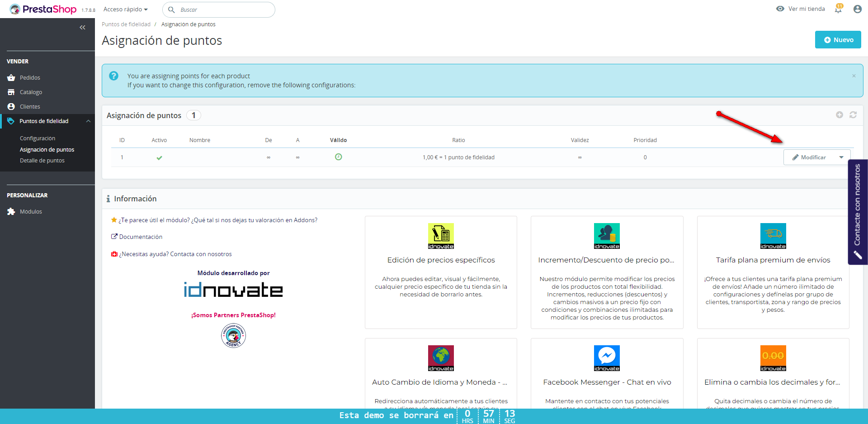Image resolution: width=868 pixels, height=424 pixels.
Task: Collapse the sidebar with double-chevron icon
Action: pyautogui.click(x=82, y=28)
